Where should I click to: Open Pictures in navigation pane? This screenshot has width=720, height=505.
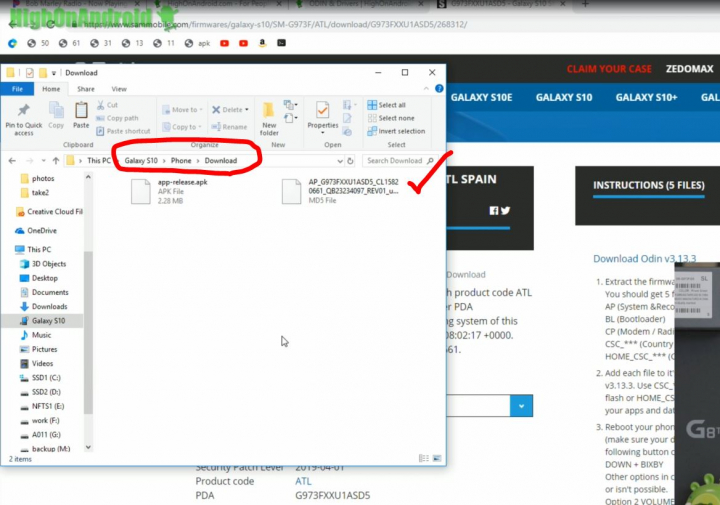pyautogui.click(x=39, y=349)
